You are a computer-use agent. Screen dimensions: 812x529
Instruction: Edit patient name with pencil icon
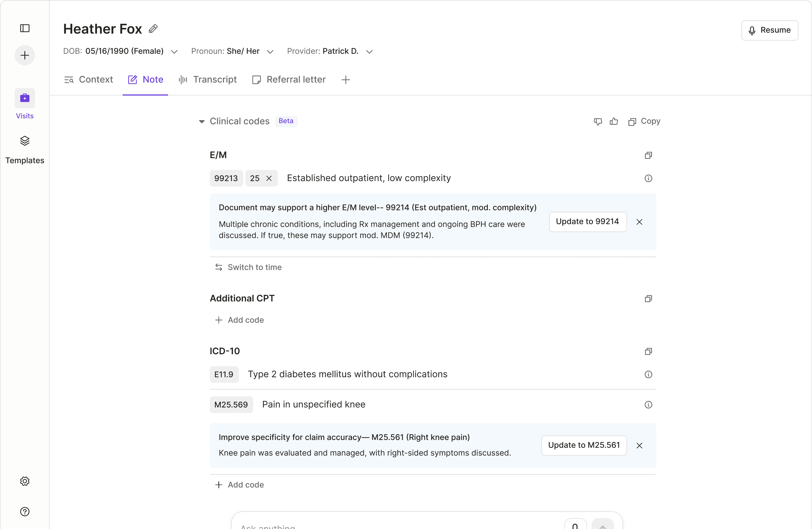153,29
